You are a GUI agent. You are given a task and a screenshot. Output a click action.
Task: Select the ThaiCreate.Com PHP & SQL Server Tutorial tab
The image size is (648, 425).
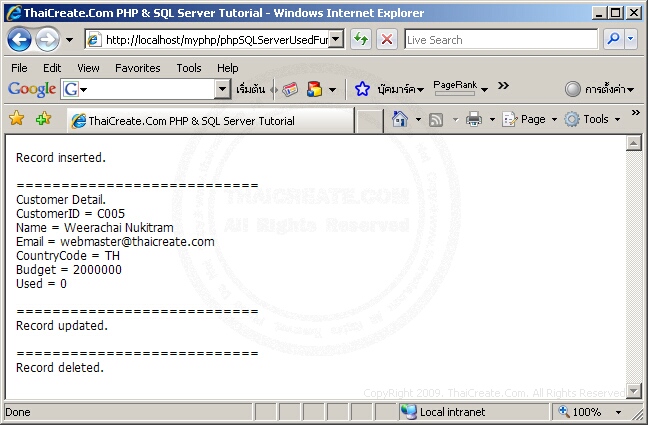pos(211,121)
